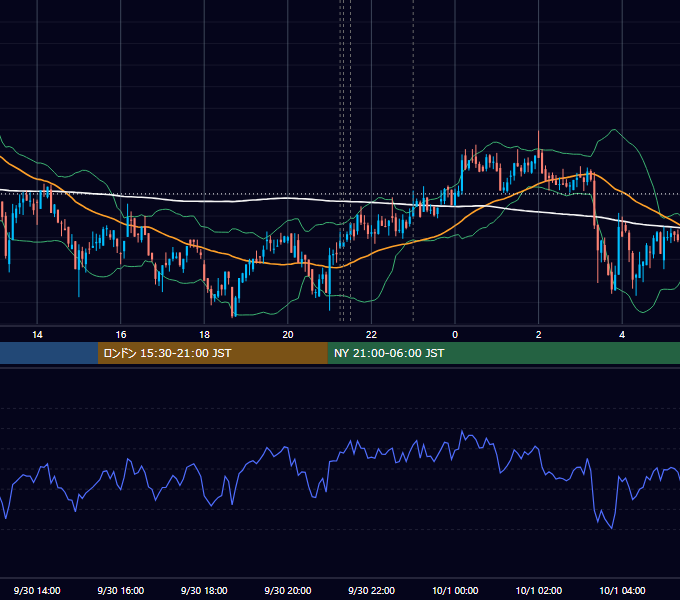Image resolution: width=680 pixels, height=600 pixels.
Task: Click the 9/30 20:00 time label
Action: pos(288,590)
